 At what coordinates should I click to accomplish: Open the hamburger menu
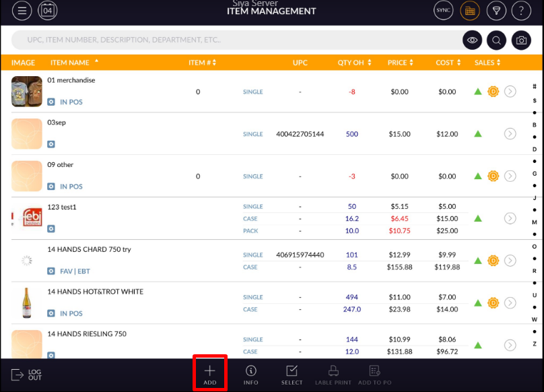[22, 11]
